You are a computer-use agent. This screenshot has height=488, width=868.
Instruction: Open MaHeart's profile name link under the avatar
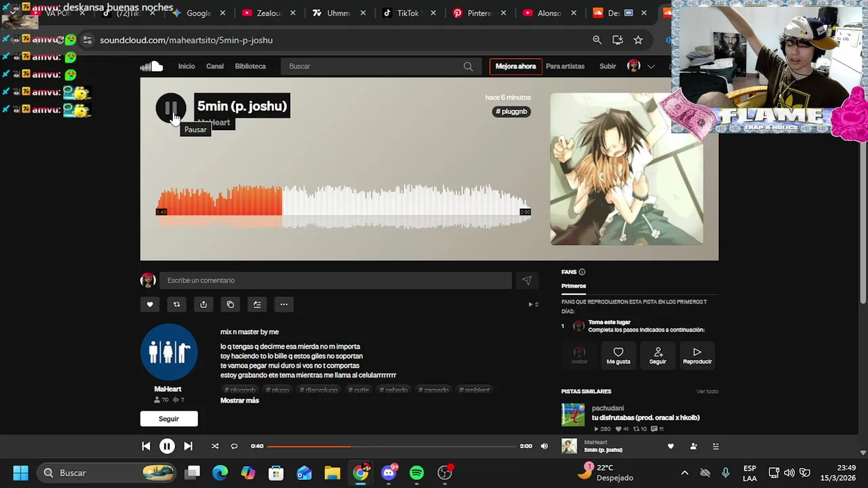tap(167, 389)
